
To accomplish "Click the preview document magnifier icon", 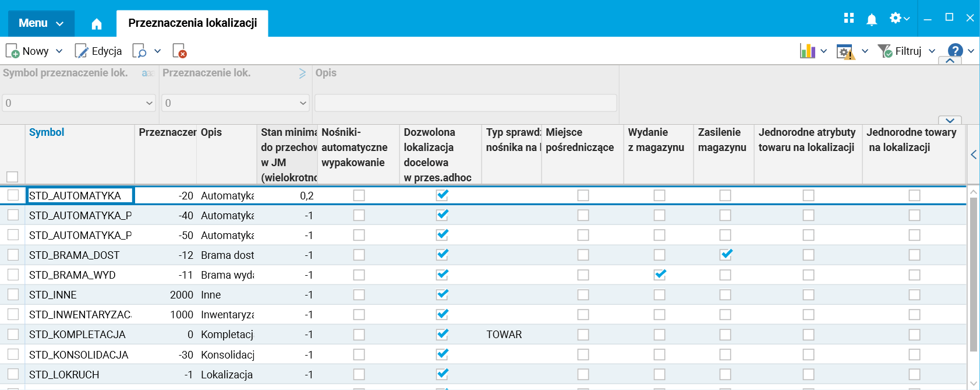I will (139, 51).
